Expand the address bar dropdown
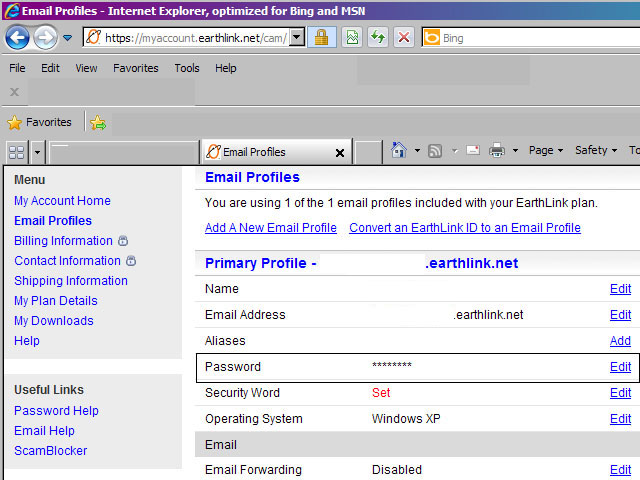Image resolution: width=640 pixels, height=480 pixels. (297, 38)
